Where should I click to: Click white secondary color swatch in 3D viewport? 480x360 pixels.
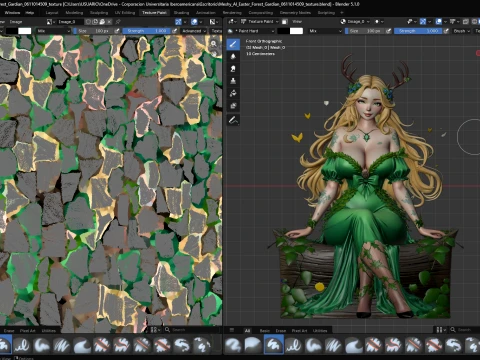[x=296, y=31]
